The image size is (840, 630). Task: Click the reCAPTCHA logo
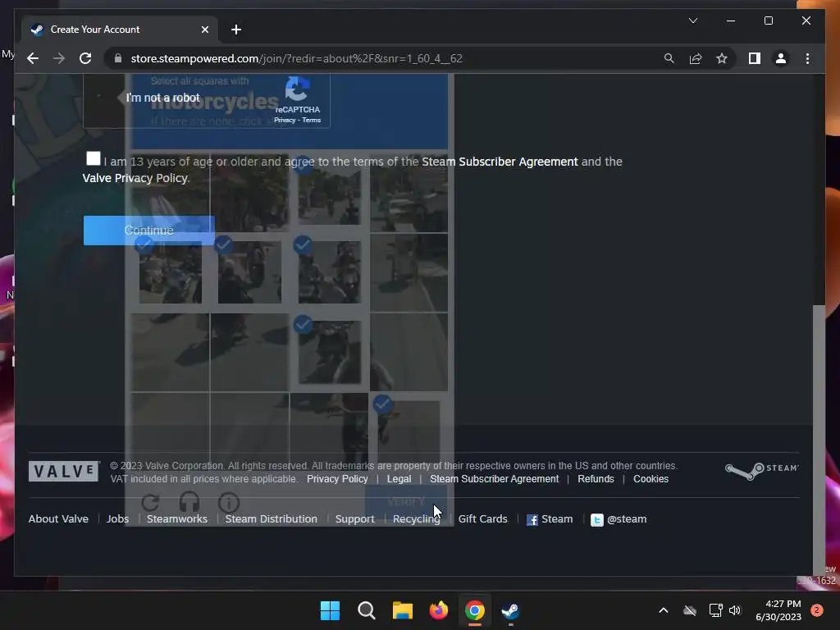coord(297,89)
